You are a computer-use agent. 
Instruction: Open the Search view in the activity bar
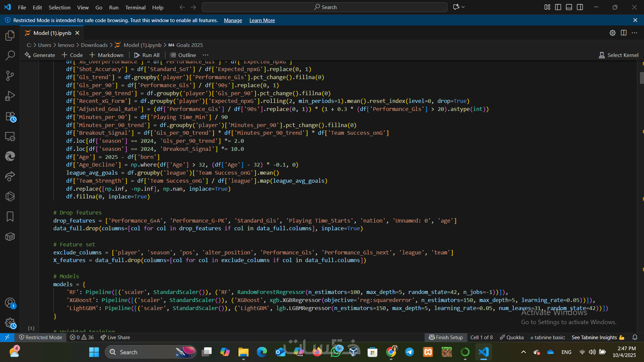10,56
